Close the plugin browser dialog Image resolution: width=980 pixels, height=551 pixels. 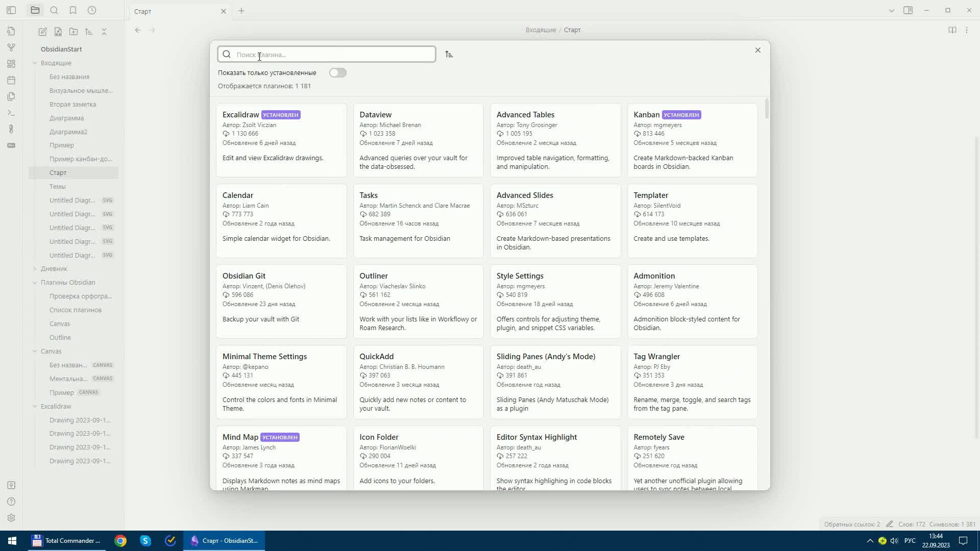[758, 50]
